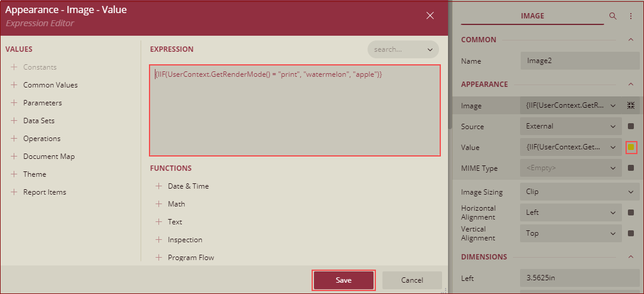The image size is (644, 294).
Task: Click the yellow expression marker next to Value
Action: tap(631, 147)
